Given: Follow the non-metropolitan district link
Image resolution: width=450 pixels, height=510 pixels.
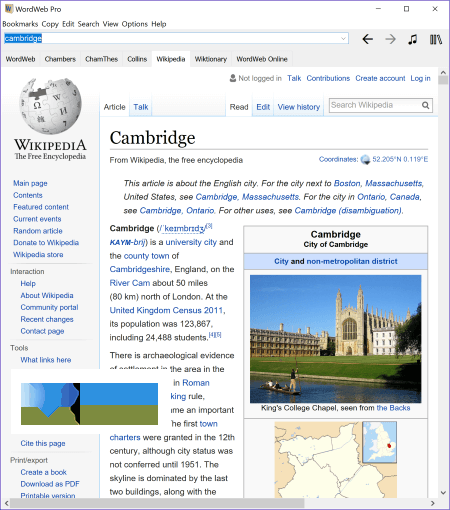Looking at the screenshot, I should pos(352,261).
